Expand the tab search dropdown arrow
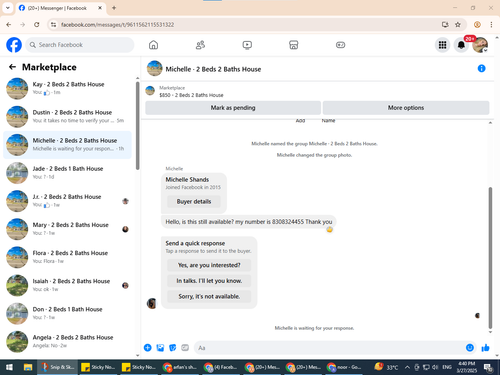This screenshot has height=375, width=500. click(8, 8)
